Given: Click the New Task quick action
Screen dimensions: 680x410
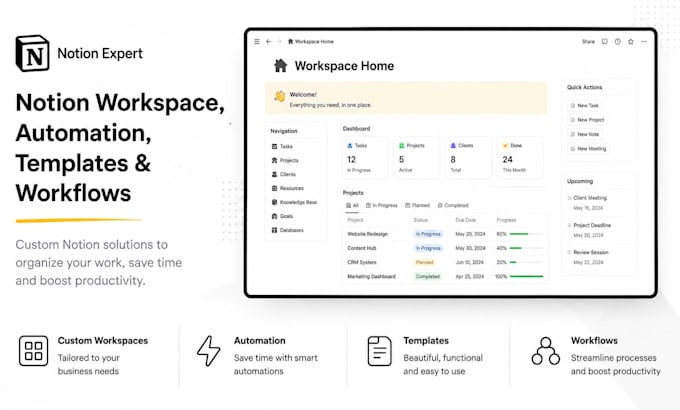Looking at the screenshot, I should coord(585,105).
